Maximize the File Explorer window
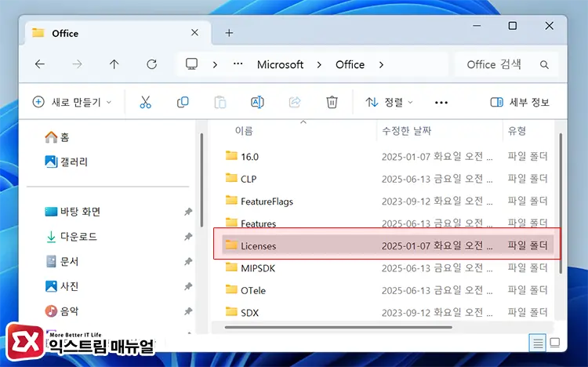588x367 pixels. point(512,26)
